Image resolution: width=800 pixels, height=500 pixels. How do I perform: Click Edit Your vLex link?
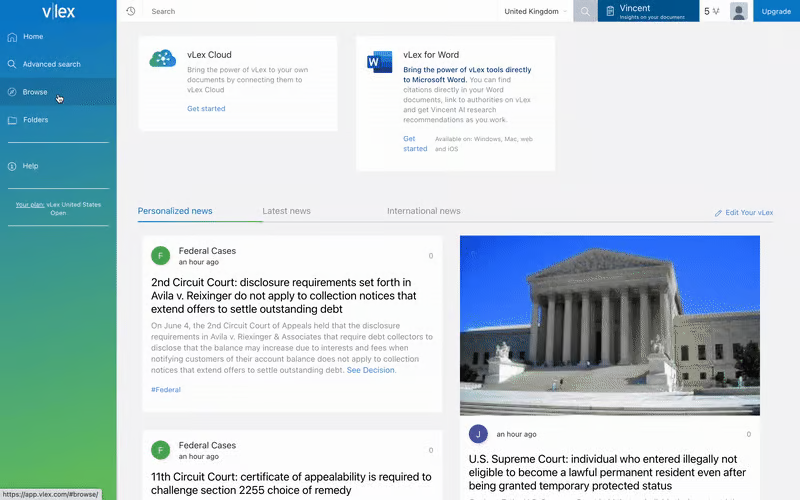coord(744,213)
